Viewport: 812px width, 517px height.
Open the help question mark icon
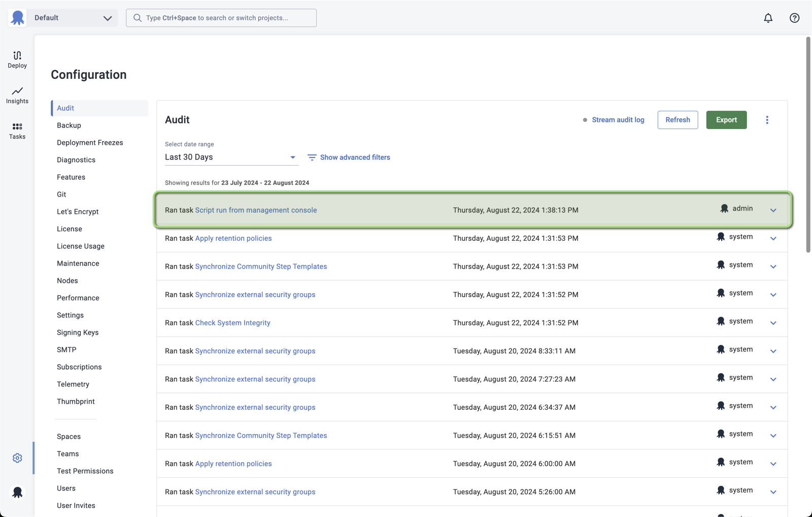pos(794,18)
